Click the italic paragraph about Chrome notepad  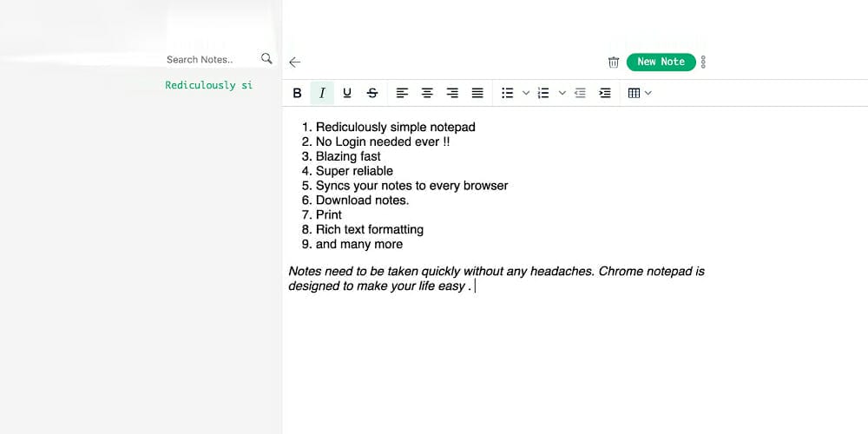coord(496,279)
